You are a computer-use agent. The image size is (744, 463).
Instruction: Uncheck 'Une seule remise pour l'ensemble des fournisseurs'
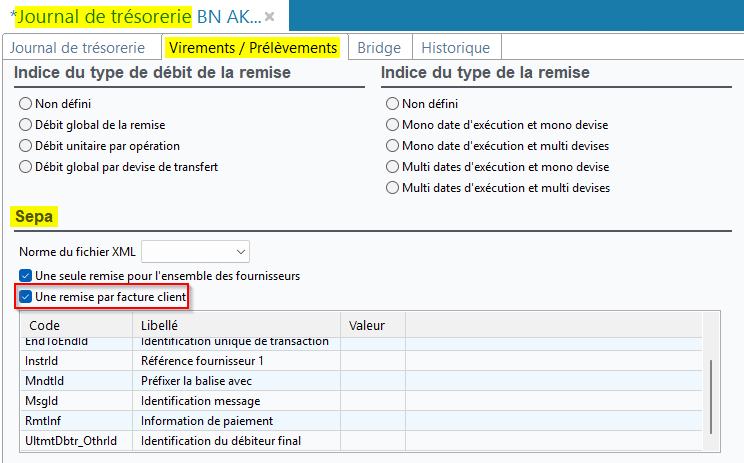26,275
